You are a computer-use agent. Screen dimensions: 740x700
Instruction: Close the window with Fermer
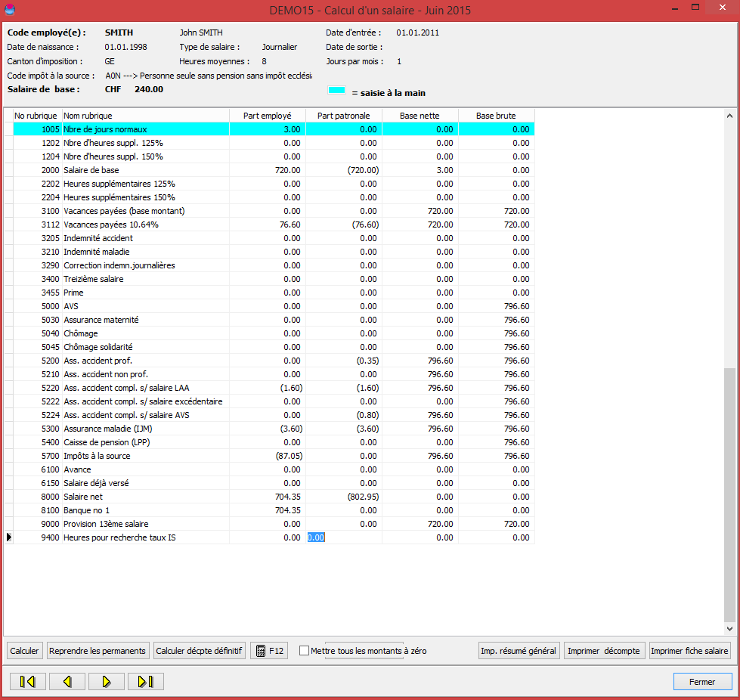tap(702, 682)
